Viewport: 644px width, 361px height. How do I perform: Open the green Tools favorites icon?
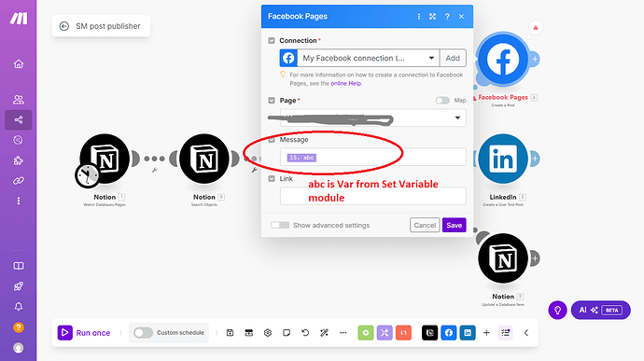coord(366,333)
